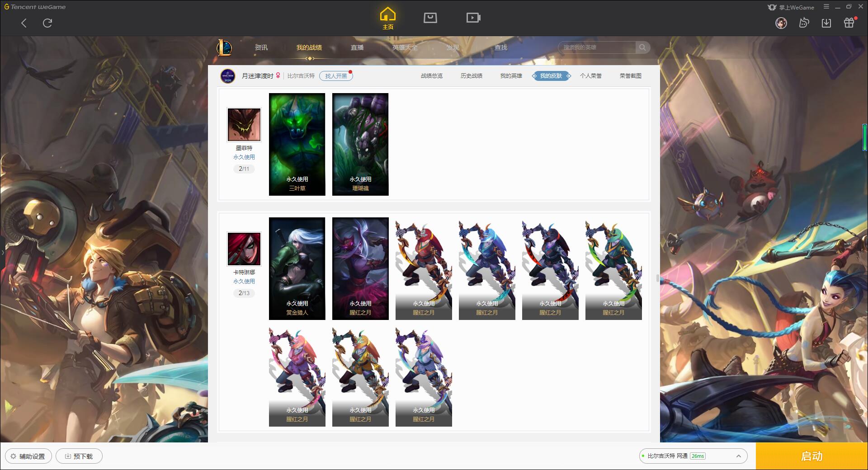This screenshot has height=470, width=868.
Task: Open the 珊瑚礁 skin card
Action: click(360, 145)
